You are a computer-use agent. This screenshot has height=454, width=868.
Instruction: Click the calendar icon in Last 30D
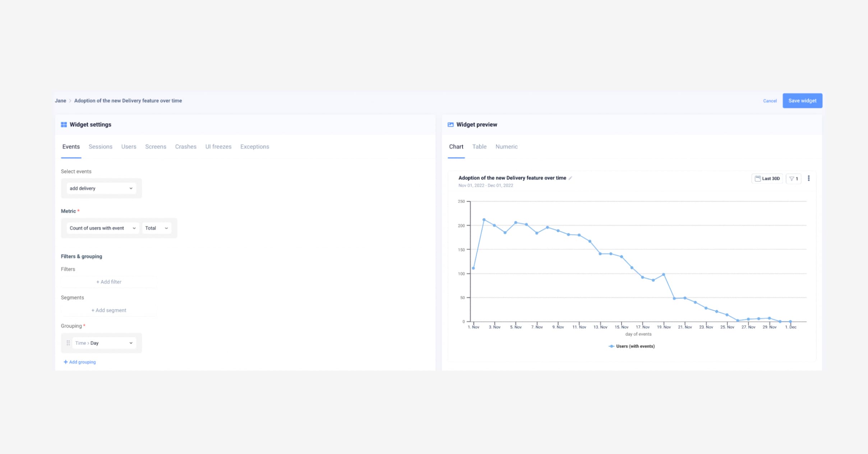[757, 179]
